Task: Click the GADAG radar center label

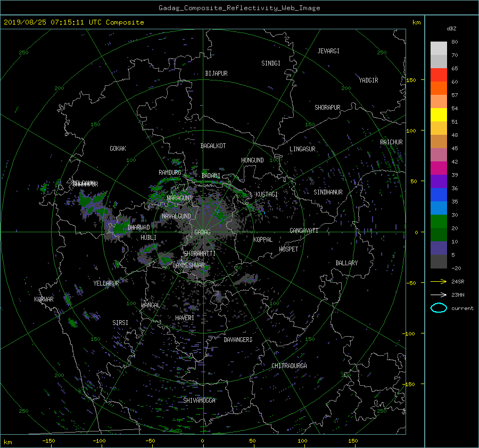Action: point(203,232)
